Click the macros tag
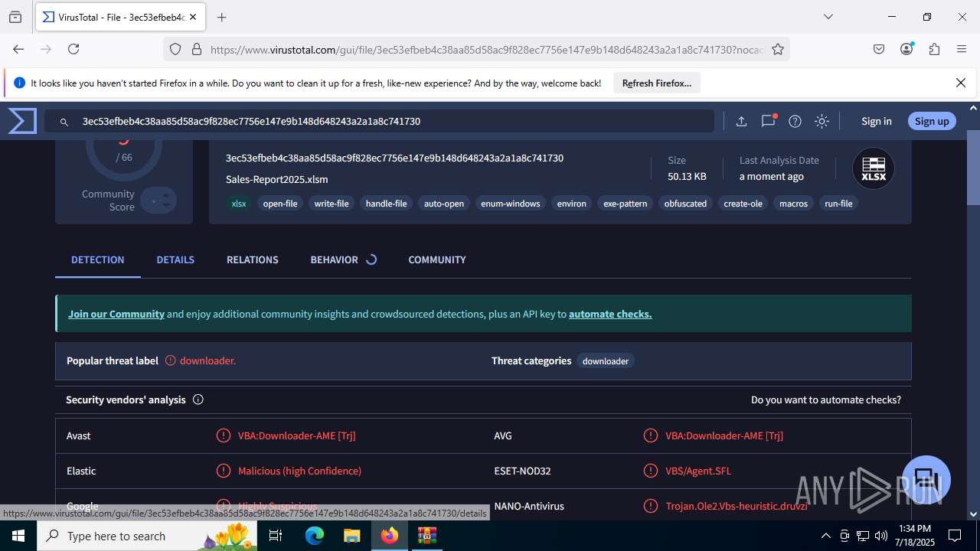Image resolution: width=980 pixels, height=551 pixels. pyautogui.click(x=794, y=204)
